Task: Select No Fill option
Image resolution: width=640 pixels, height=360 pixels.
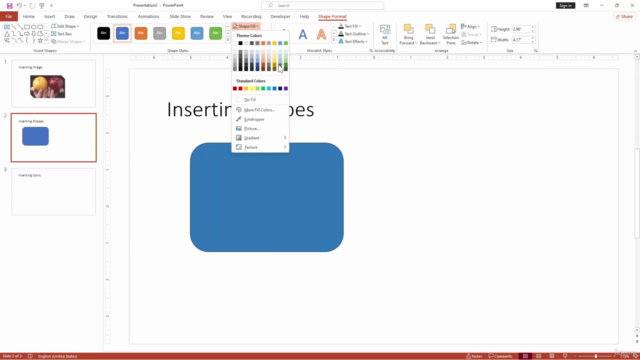Action: coord(250,100)
